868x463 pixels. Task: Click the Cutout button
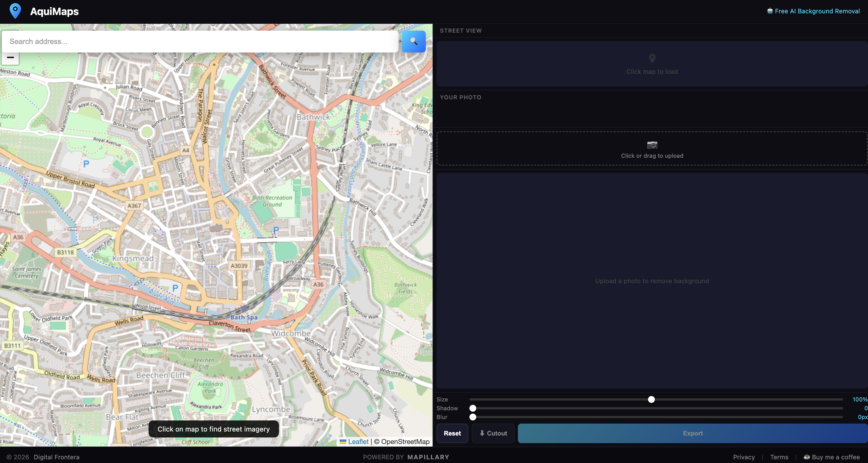coord(493,433)
